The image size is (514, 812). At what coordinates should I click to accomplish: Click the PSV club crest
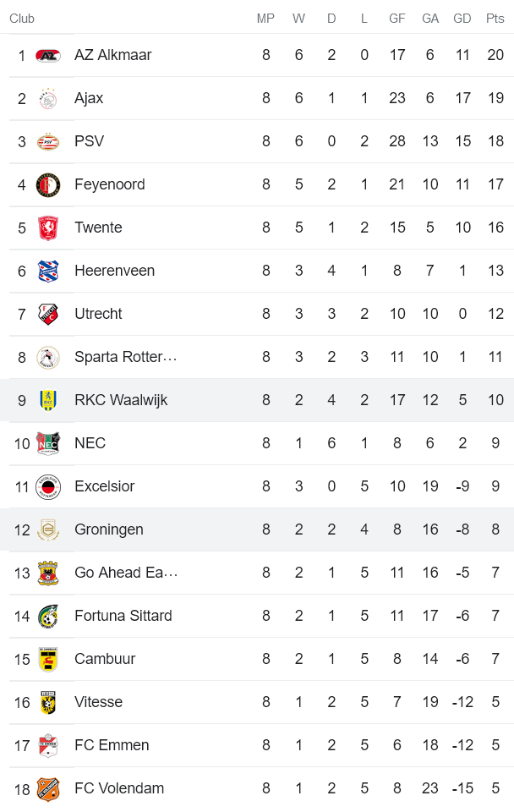(48, 142)
